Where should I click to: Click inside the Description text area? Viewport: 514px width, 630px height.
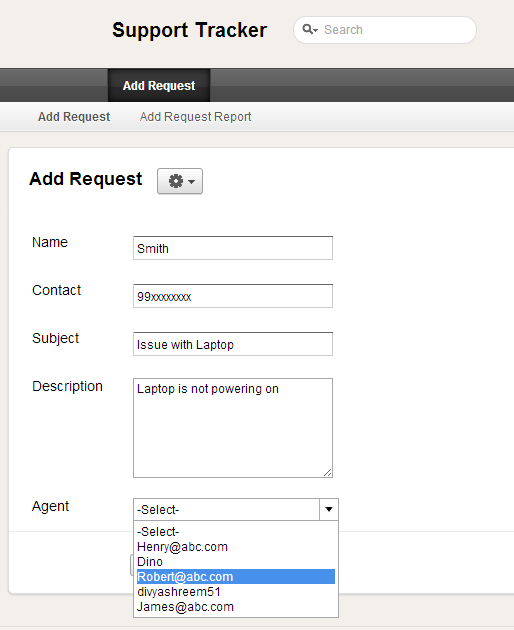point(233,428)
